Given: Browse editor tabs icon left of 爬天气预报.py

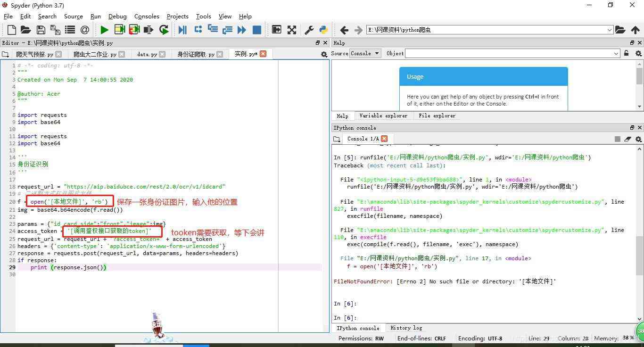Looking at the screenshot, I should [x=5, y=54].
